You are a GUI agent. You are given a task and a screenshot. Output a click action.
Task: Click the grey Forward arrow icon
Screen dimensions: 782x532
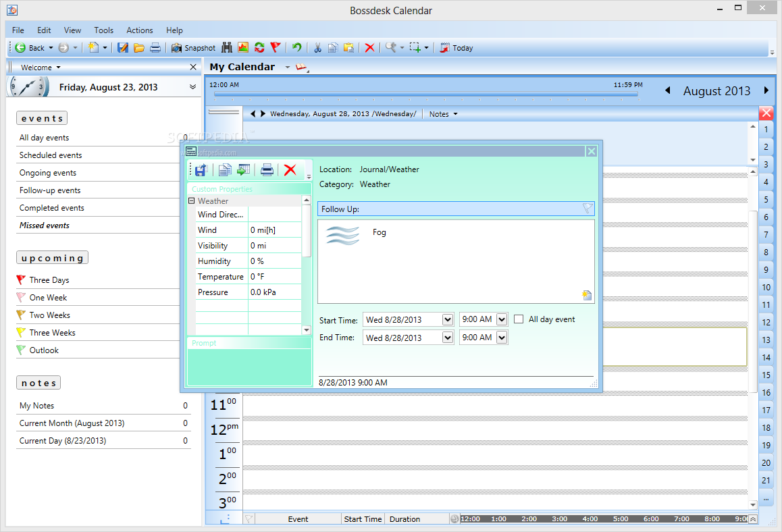(63, 48)
